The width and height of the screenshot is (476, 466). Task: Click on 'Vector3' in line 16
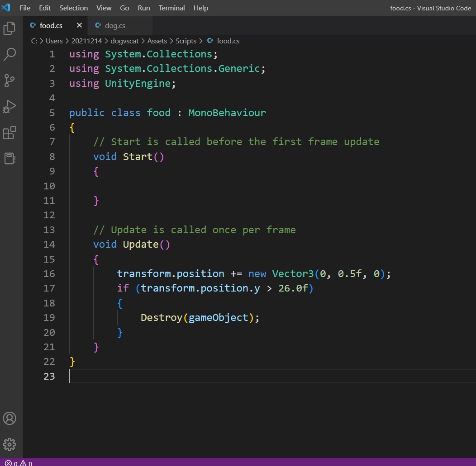click(293, 274)
